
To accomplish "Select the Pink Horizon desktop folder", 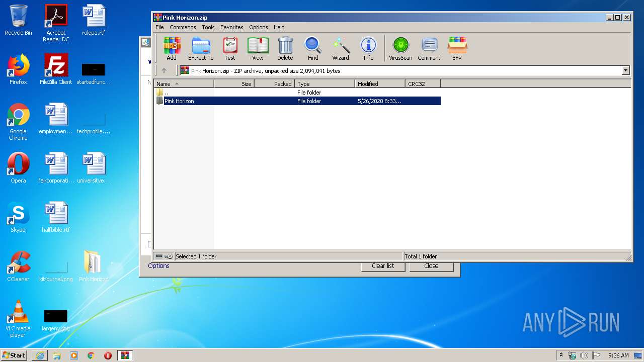I will click(x=94, y=266).
